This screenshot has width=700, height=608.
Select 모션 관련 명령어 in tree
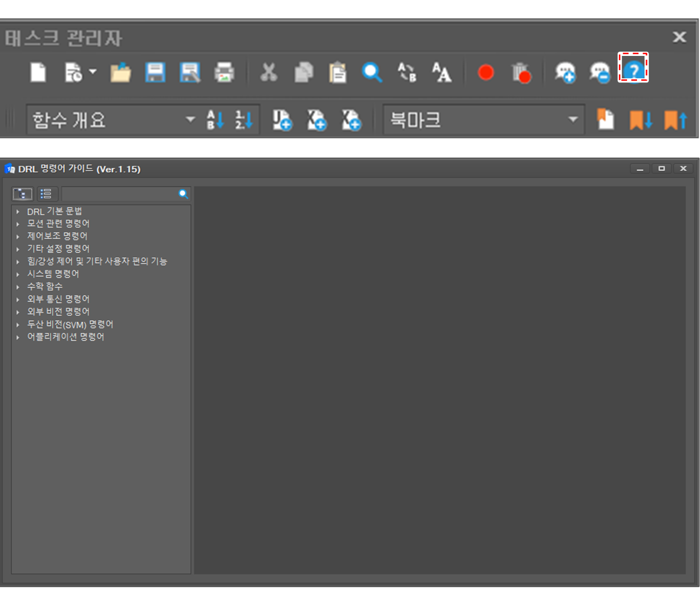click(58, 223)
